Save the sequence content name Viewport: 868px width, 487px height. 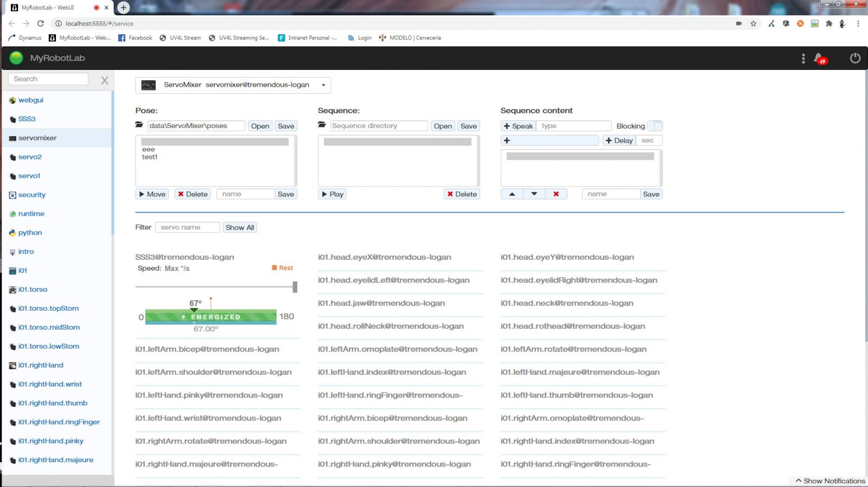pyautogui.click(x=651, y=194)
